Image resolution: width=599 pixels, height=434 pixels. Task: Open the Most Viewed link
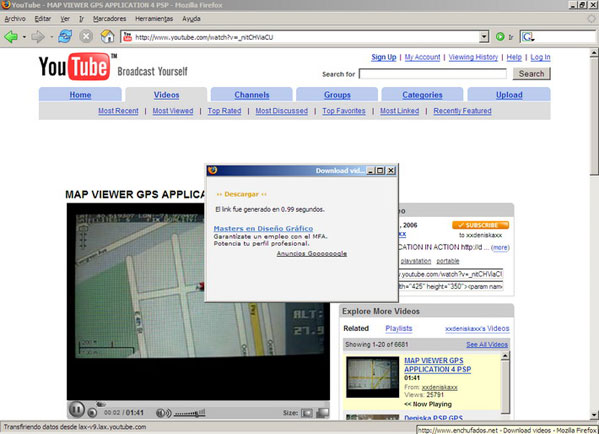click(173, 111)
